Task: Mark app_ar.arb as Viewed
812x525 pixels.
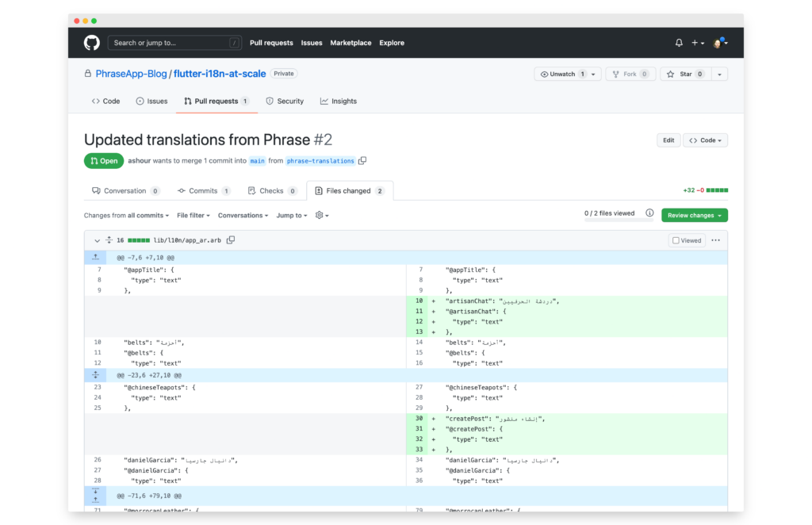Action: (x=687, y=240)
